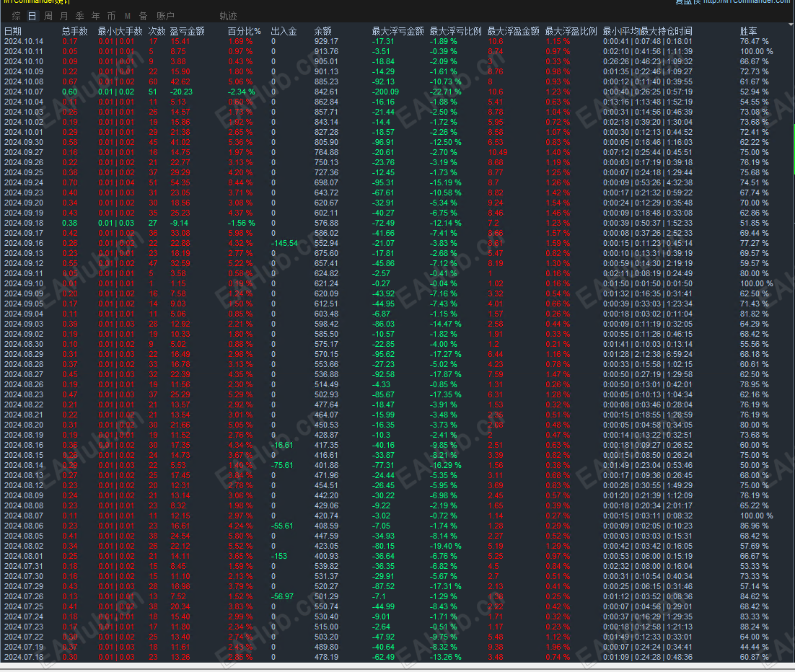795x672 pixels.
Task: Click the 10.49 max floating profit
Action: click(498, 153)
